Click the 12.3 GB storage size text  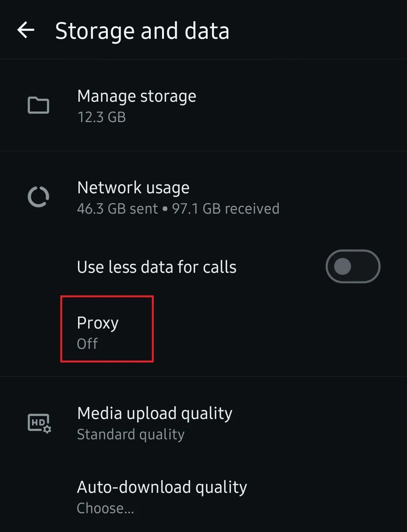tap(101, 117)
